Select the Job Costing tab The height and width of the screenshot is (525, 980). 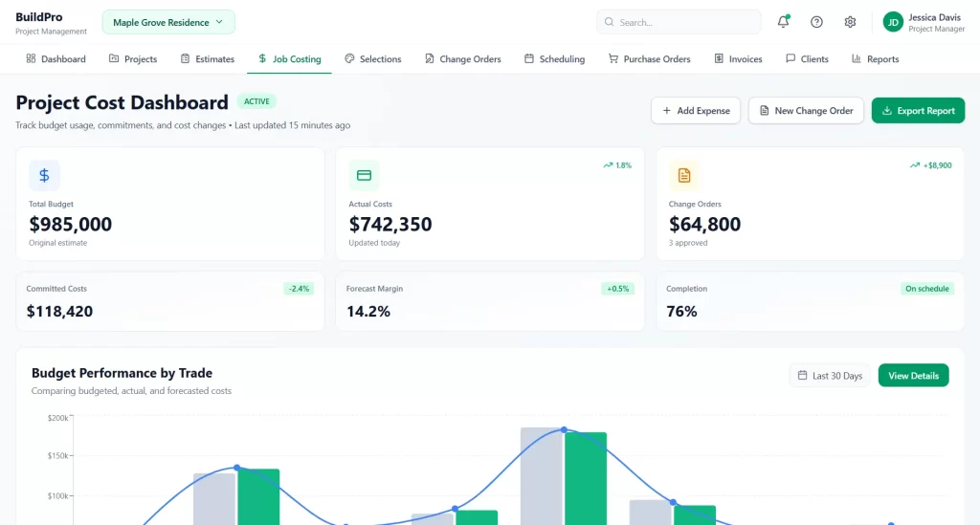(289, 58)
